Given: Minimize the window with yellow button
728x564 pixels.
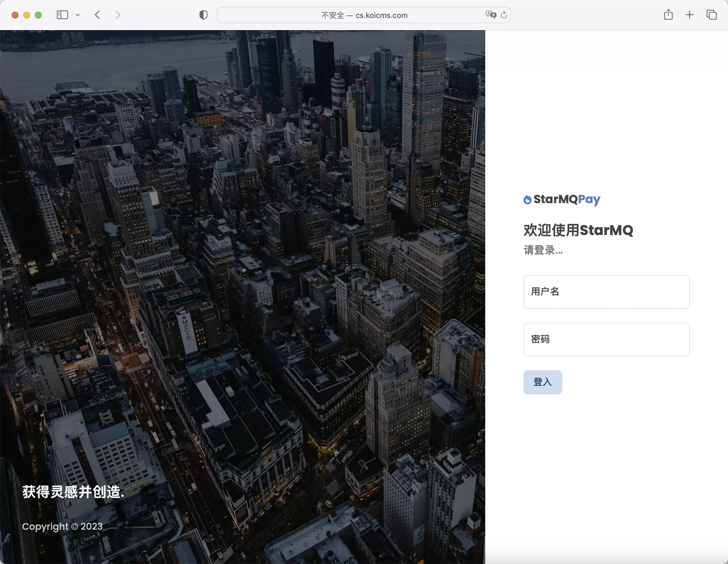Looking at the screenshot, I should (x=27, y=15).
